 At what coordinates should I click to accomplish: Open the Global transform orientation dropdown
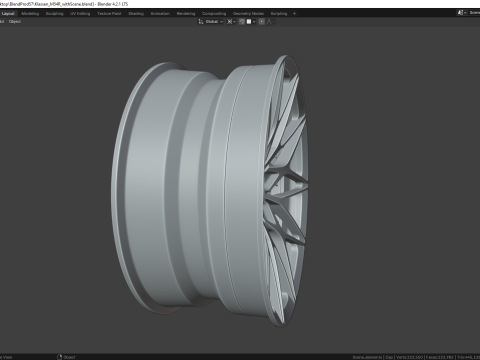click(211, 22)
